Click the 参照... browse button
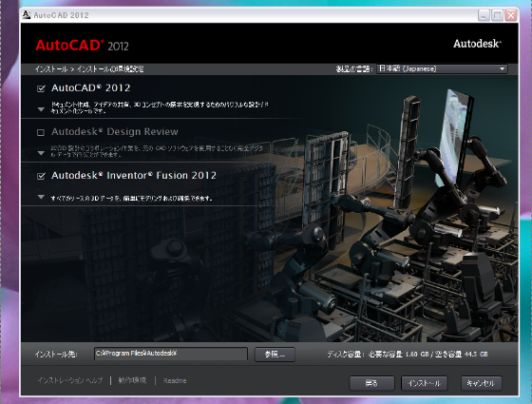 [275, 355]
